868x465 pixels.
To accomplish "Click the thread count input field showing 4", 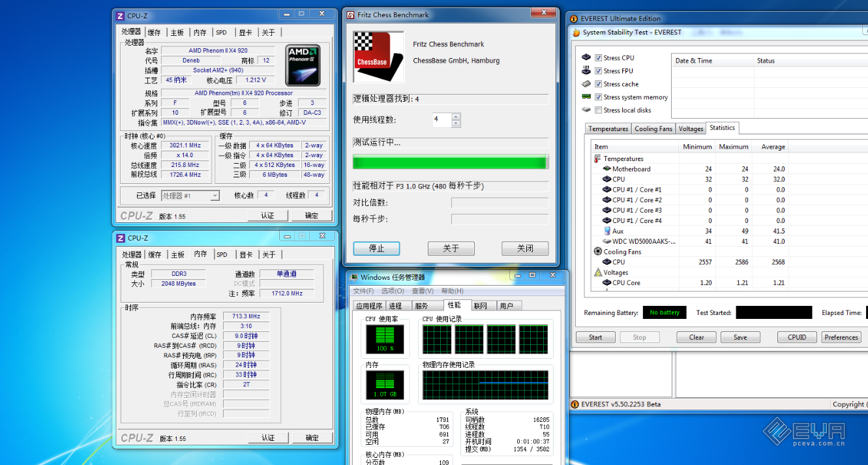I will click(x=441, y=120).
